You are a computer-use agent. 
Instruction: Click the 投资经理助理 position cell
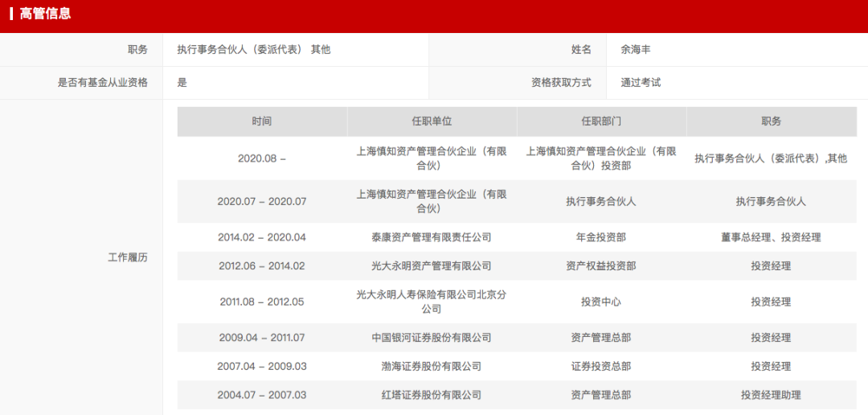[x=771, y=395]
